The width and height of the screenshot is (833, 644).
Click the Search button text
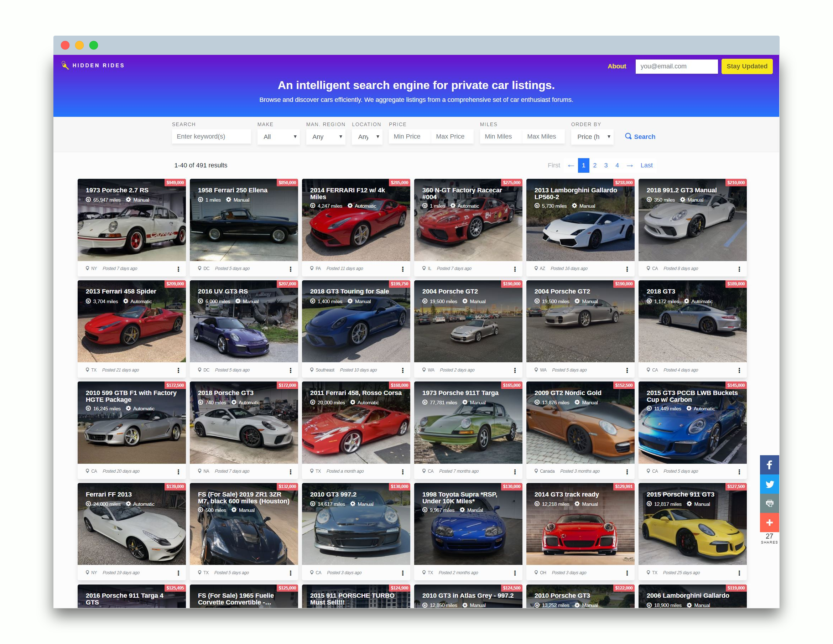(644, 136)
